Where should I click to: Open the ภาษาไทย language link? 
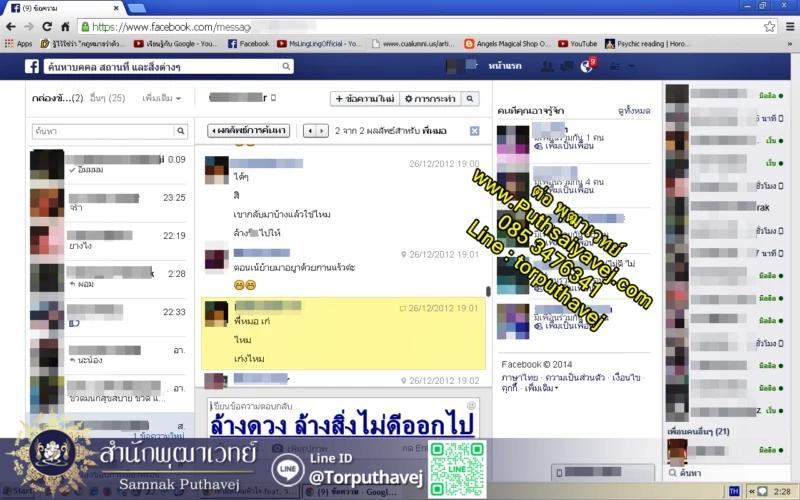pos(519,378)
